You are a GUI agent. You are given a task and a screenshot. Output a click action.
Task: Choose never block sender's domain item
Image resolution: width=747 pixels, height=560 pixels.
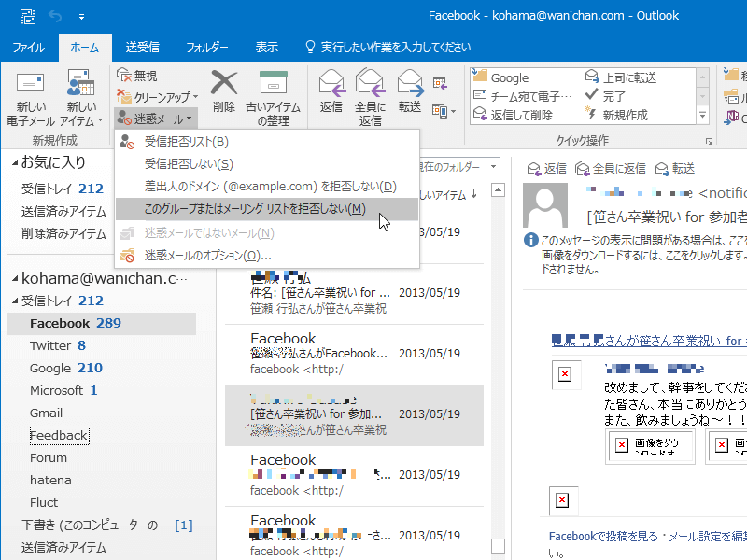click(267, 186)
